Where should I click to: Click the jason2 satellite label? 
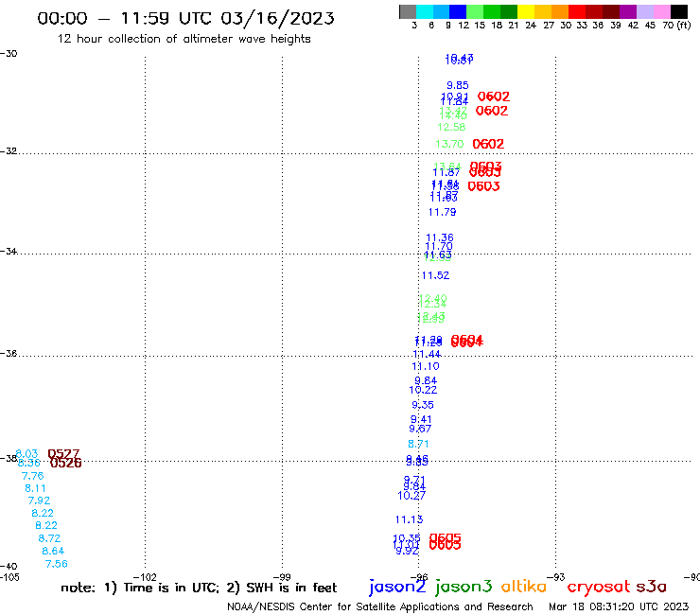point(397,587)
